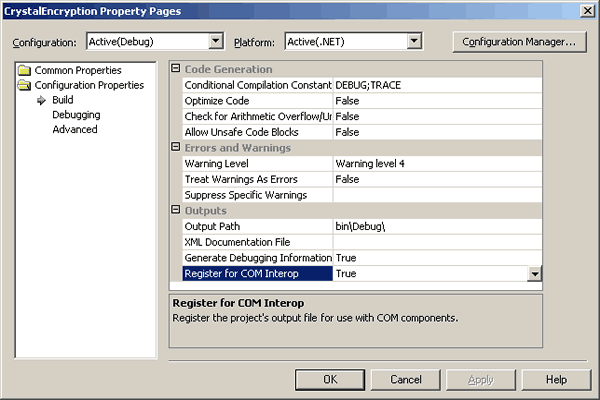This screenshot has width=600, height=400.
Task: Select Register for COM Interop property row
Action: 258,274
